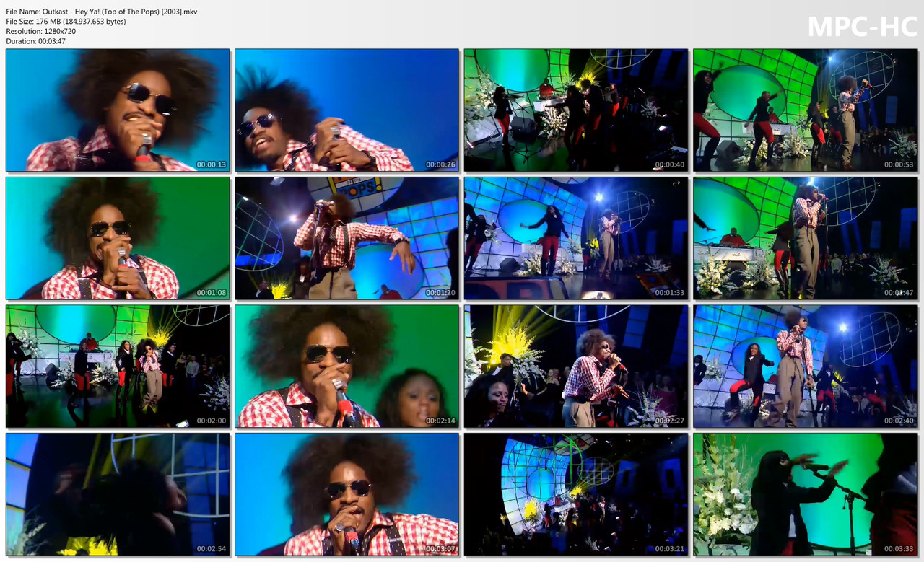Open the dark frame at 00:02:54
Viewport: 924px width, 562px height.
click(x=118, y=495)
